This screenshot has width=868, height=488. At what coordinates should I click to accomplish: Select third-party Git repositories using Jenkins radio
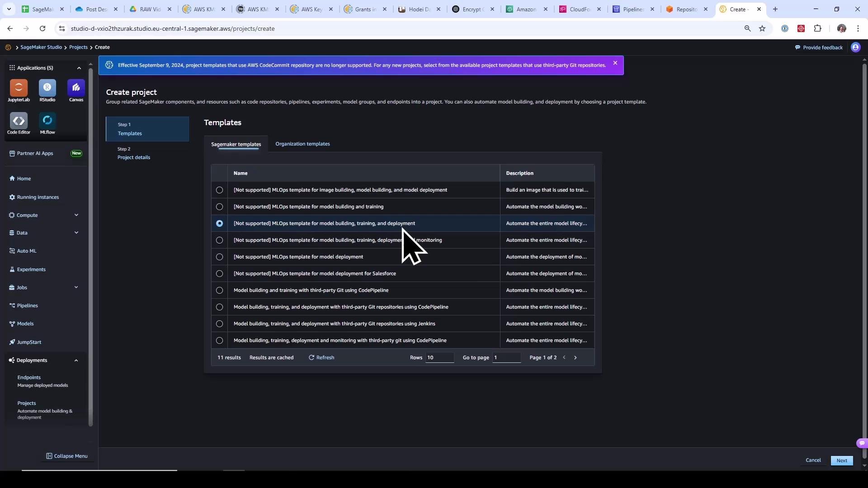pos(219,324)
